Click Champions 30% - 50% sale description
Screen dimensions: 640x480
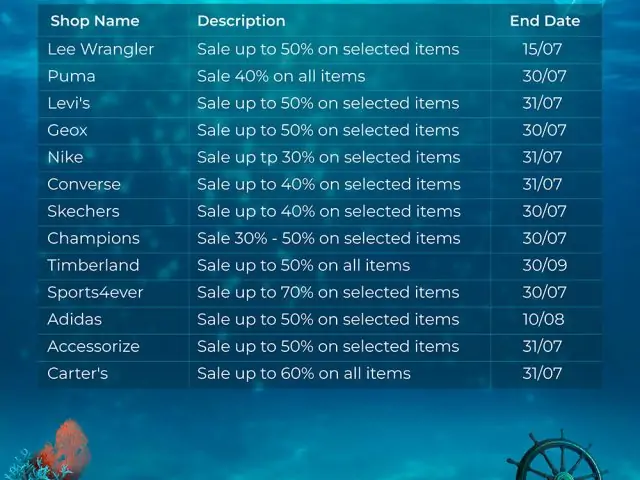[x=329, y=238]
